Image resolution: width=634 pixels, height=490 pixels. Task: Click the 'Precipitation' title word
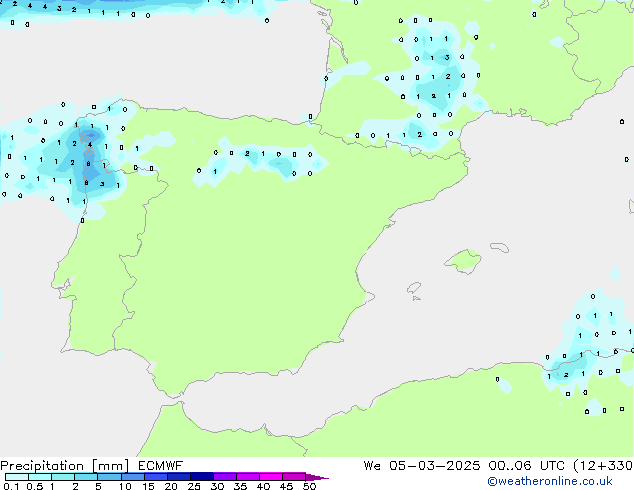42,466
